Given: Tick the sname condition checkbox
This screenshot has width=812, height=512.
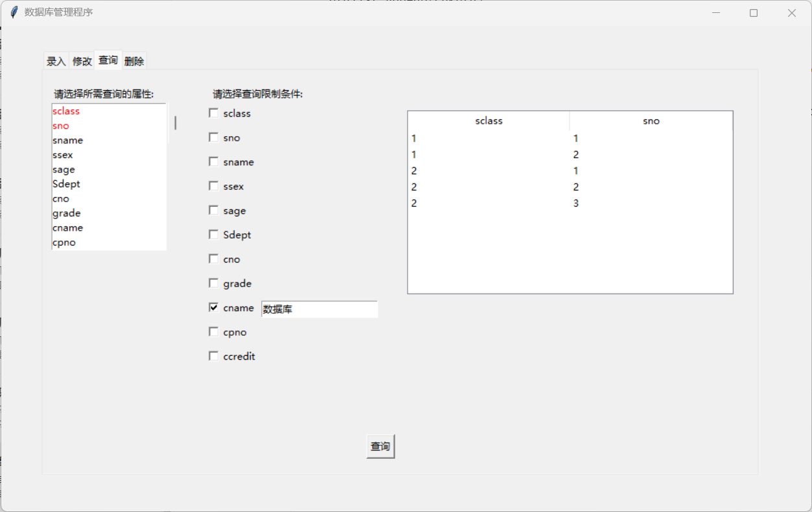Looking at the screenshot, I should [x=213, y=162].
